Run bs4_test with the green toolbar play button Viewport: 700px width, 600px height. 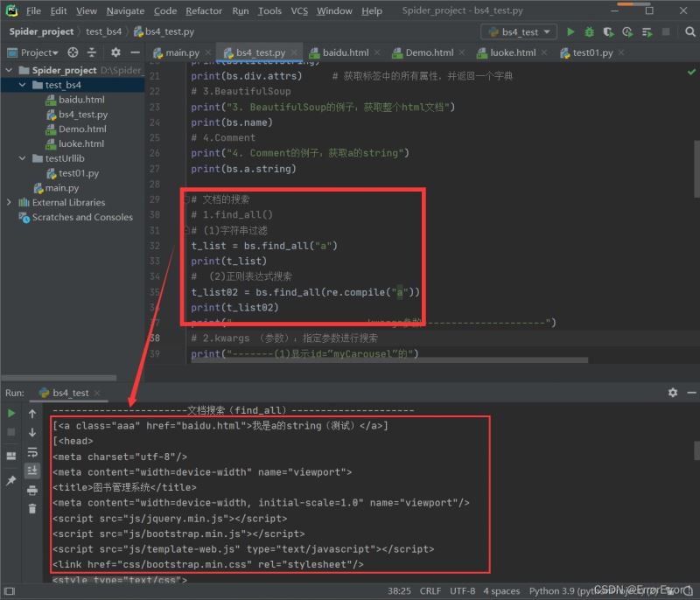(570, 31)
